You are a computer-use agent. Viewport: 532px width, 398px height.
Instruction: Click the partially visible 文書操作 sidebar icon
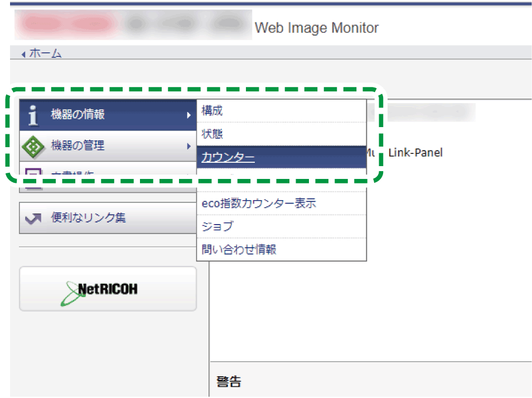pos(32,173)
